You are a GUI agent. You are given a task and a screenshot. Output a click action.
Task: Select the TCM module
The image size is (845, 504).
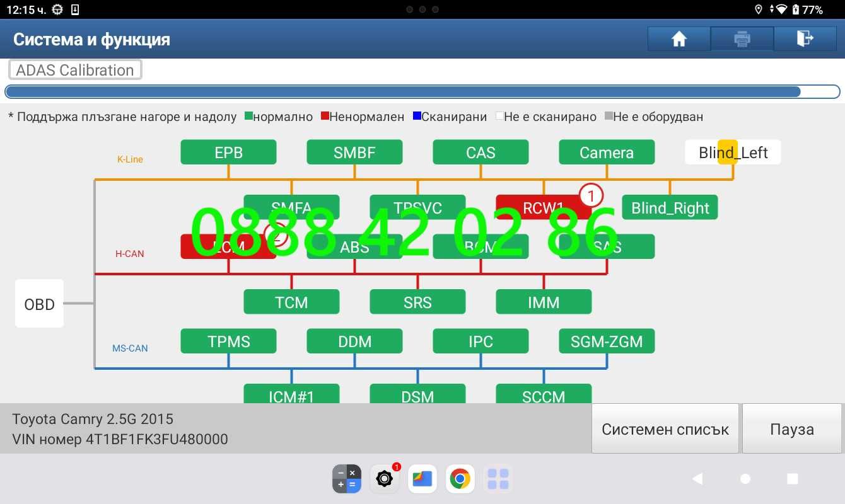[291, 302]
